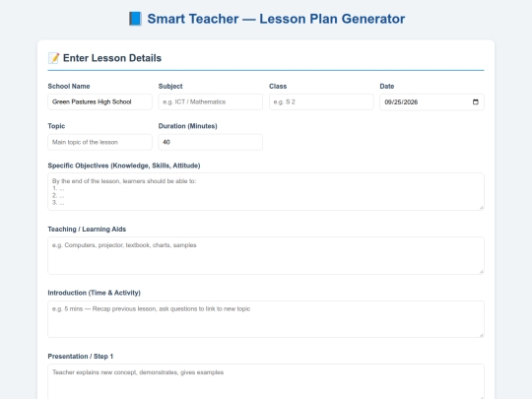Click the Duration (Minutes) label
532x399 pixels.
pyautogui.click(x=187, y=126)
